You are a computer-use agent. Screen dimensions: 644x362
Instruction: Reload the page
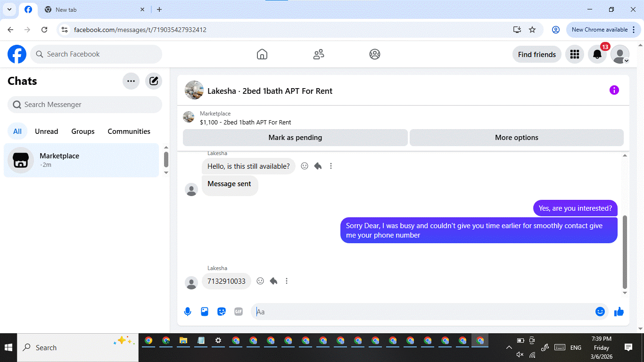click(x=44, y=30)
